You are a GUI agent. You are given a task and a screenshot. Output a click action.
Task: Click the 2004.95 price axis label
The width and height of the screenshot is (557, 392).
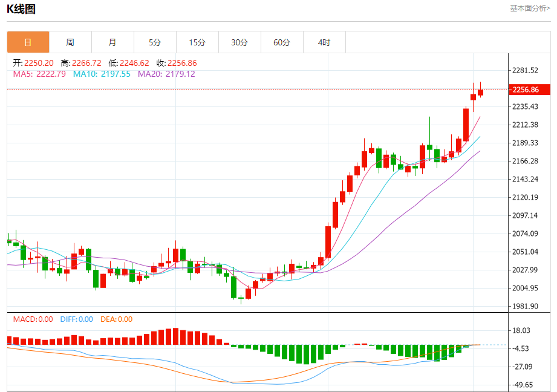click(525, 288)
